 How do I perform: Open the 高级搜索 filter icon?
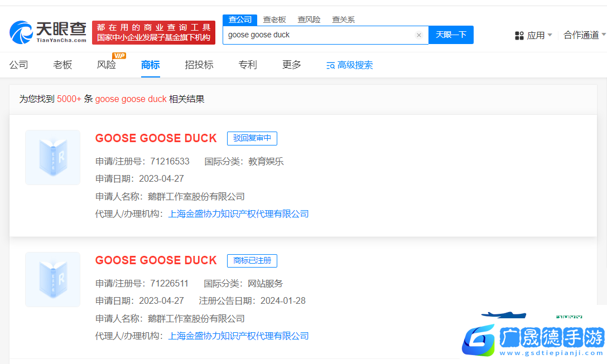(x=330, y=65)
